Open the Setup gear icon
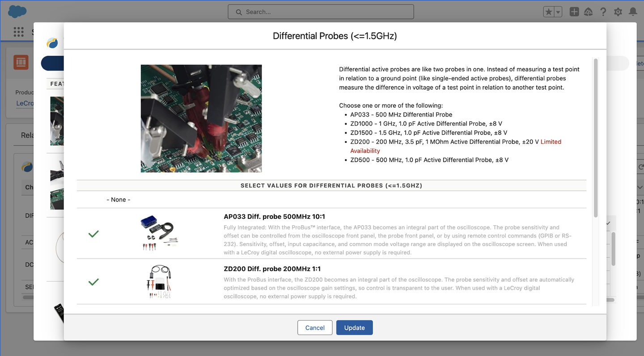The image size is (644, 356). coord(618,12)
